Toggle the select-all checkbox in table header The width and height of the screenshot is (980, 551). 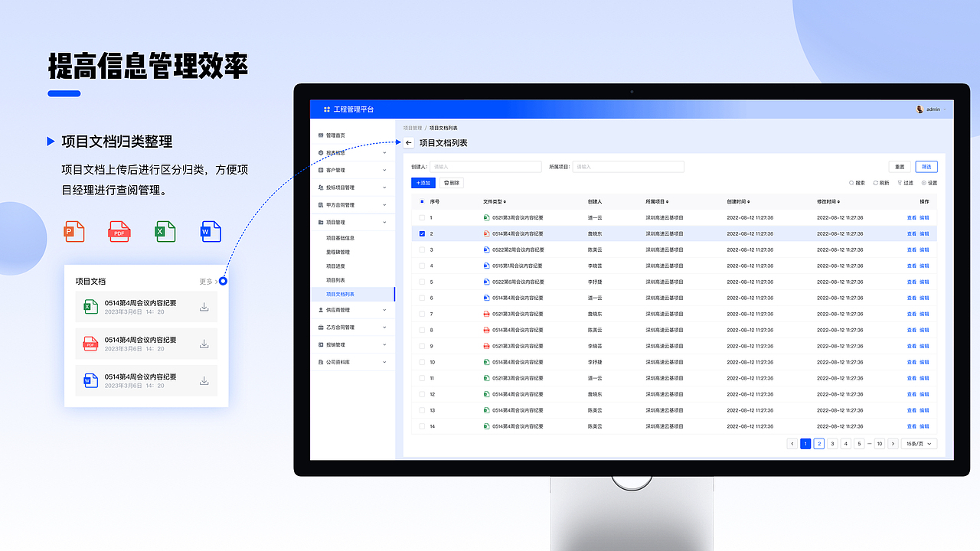tap(423, 200)
